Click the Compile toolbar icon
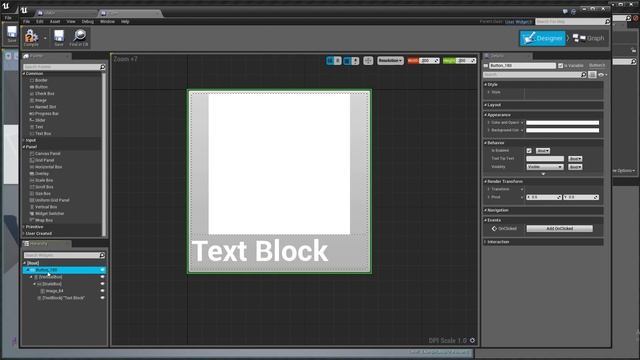The height and width of the screenshot is (360, 640). tap(31, 37)
